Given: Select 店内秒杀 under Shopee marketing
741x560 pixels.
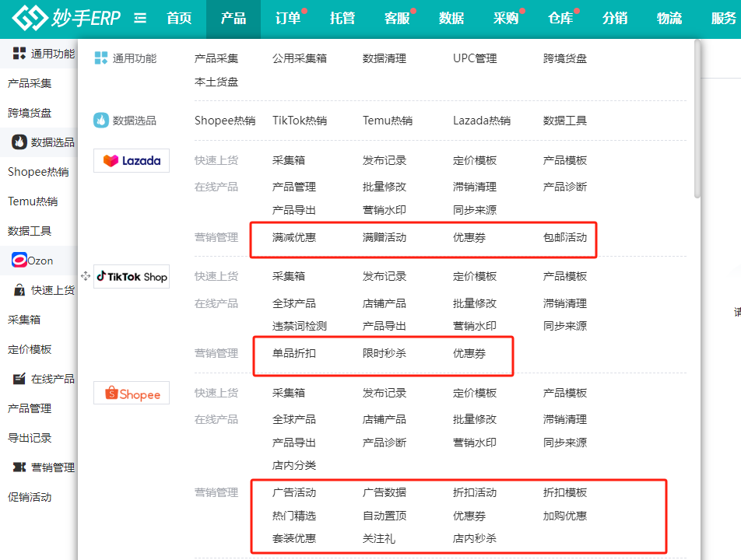Looking at the screenshot, I should [475, 538].
